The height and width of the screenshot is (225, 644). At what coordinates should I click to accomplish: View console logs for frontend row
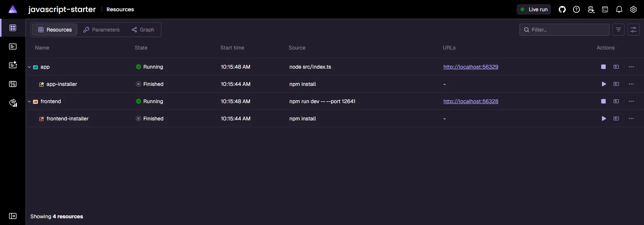pos(616,101)
